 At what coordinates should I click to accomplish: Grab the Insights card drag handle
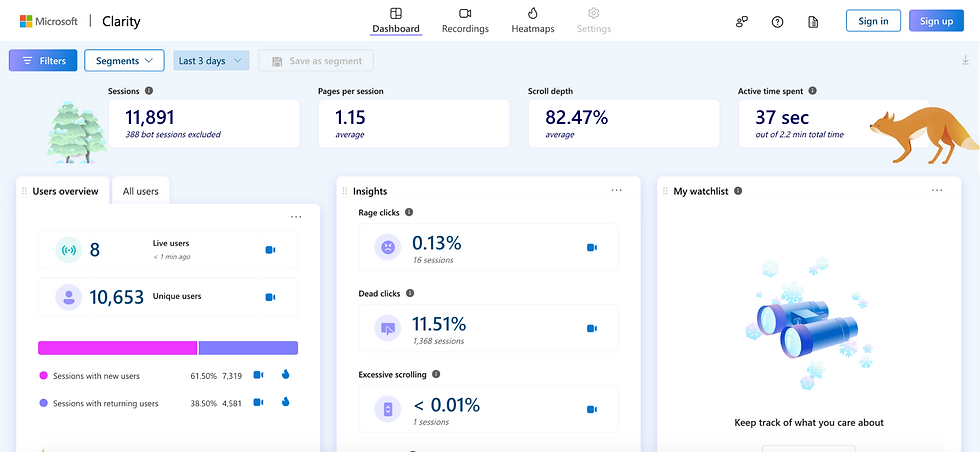(x=345, y=191)
